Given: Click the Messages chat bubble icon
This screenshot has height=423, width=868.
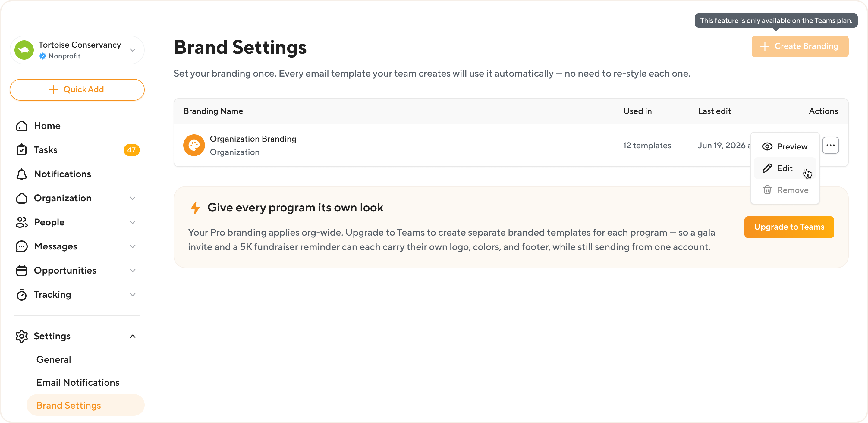Looking at the screenshot, I should pyautogui.click(x=22, y=246).
